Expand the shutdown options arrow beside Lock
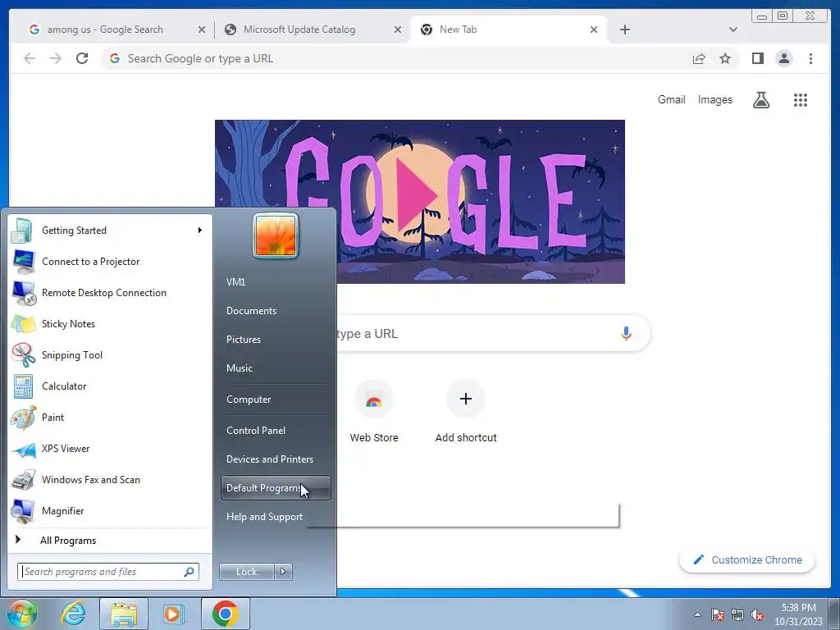Viewport: 840px width, 630px height. click(x=283, y=572)
